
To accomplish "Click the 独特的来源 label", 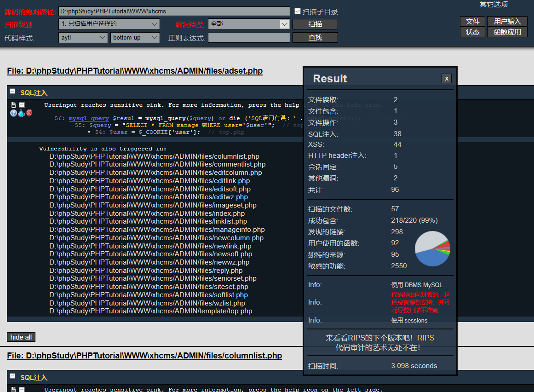I will point(326,255).
